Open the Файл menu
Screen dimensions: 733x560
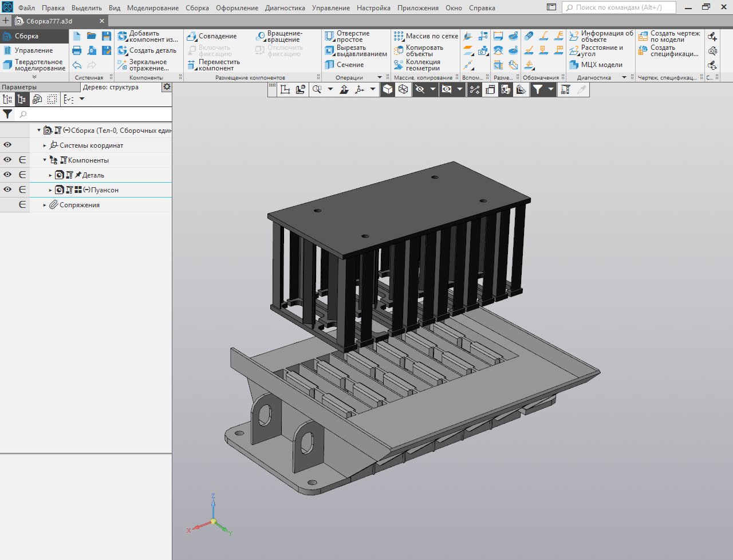[26, 8]
